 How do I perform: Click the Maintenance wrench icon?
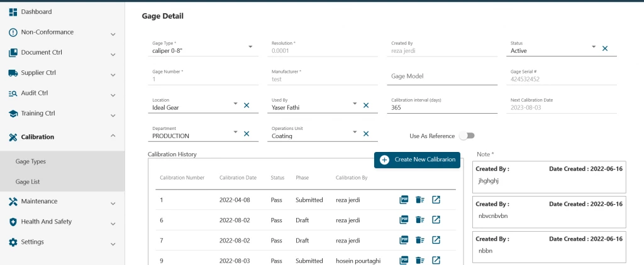coord(13,202)
